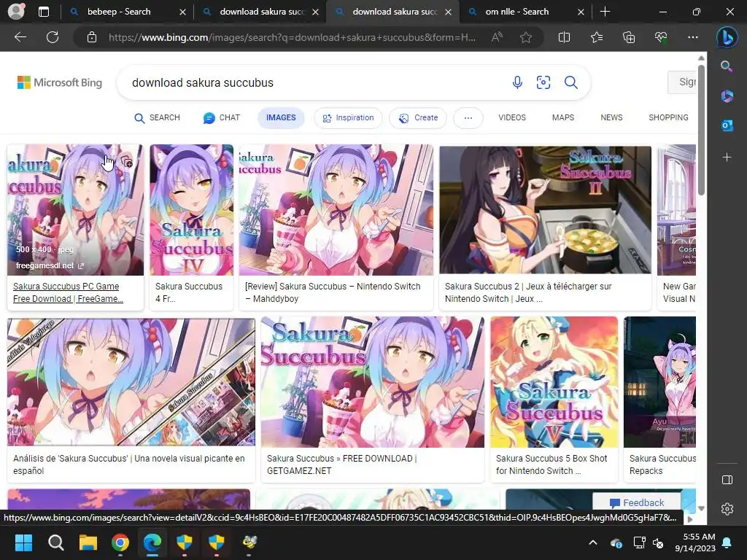747x560 pixels.
Task: Open Browser essentials heart icon
Action: (x=661, y=37)
